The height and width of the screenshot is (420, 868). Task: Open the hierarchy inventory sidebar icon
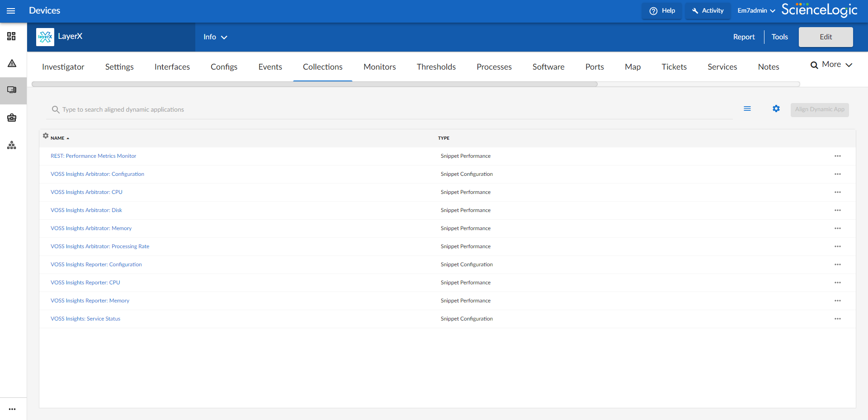click(x=12, y=145)
